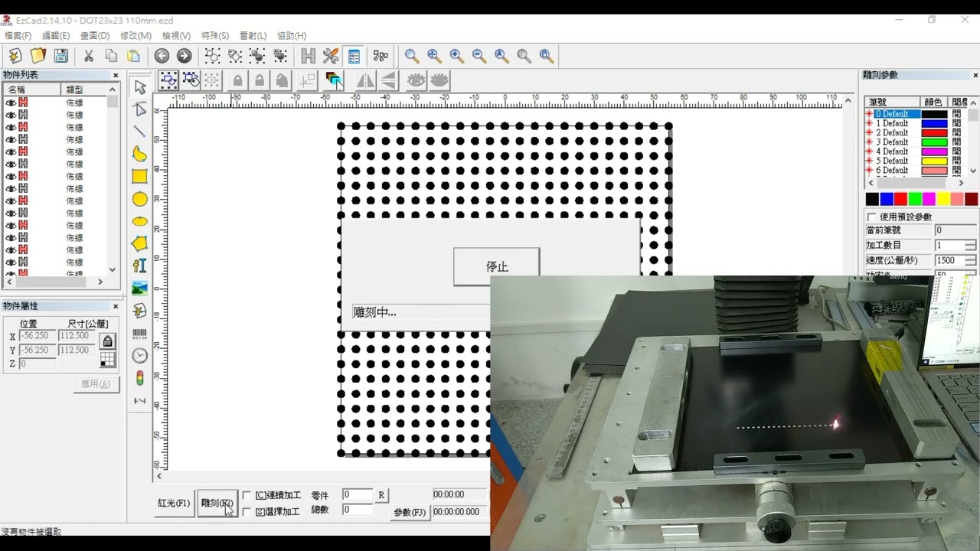Redo with the right arrow circle icon
980x551 pixels.
point(184,56)
